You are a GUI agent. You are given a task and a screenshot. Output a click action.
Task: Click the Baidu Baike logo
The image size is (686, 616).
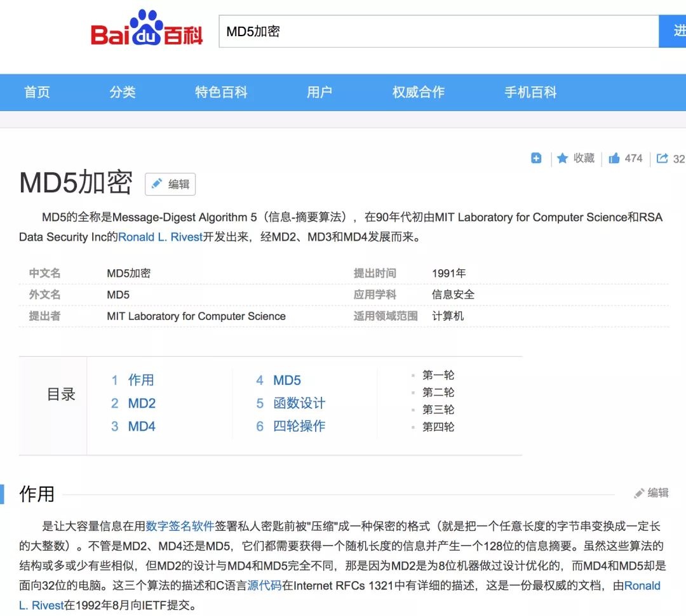[146, 28]
